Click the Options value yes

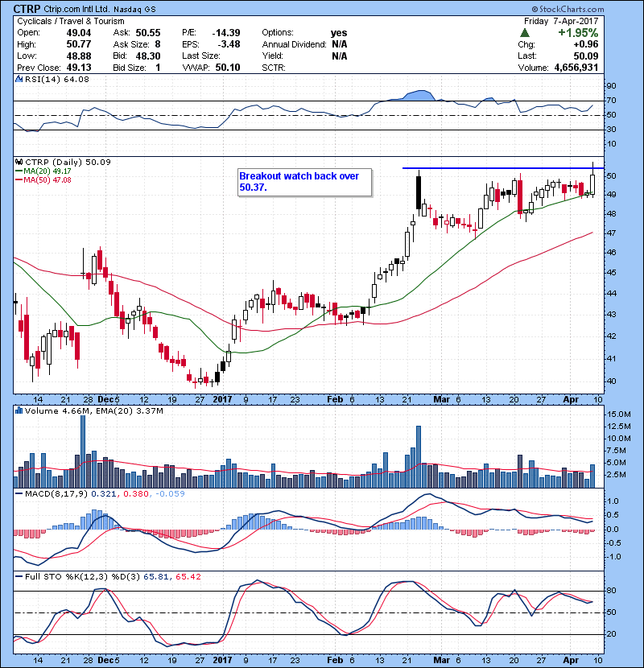pos(339,33)
